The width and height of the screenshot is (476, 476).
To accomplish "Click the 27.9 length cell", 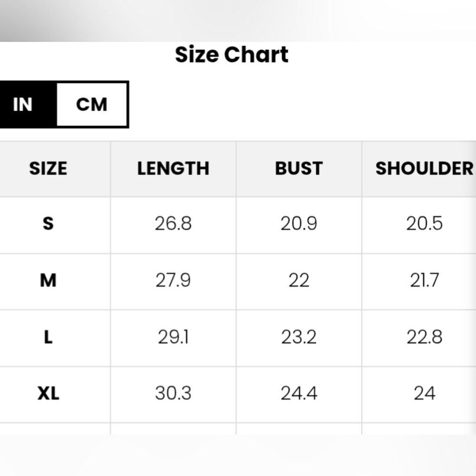I will point(173,280).
